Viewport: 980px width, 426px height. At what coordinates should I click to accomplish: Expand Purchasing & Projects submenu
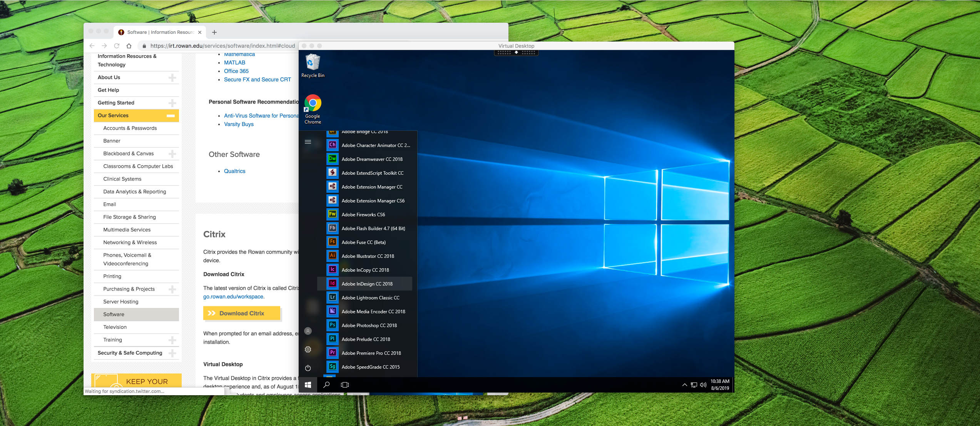172,289
